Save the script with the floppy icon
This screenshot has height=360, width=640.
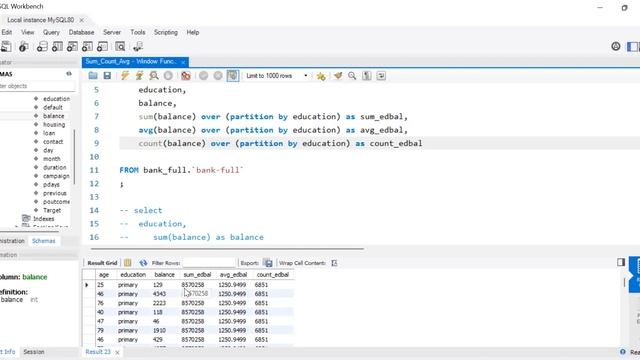click(107, 76)
